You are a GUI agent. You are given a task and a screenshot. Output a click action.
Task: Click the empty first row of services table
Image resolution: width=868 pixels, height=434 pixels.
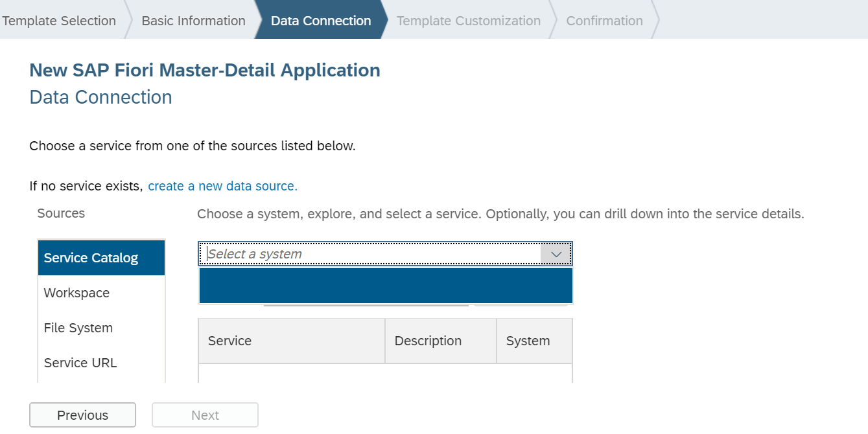coord(385,373)
